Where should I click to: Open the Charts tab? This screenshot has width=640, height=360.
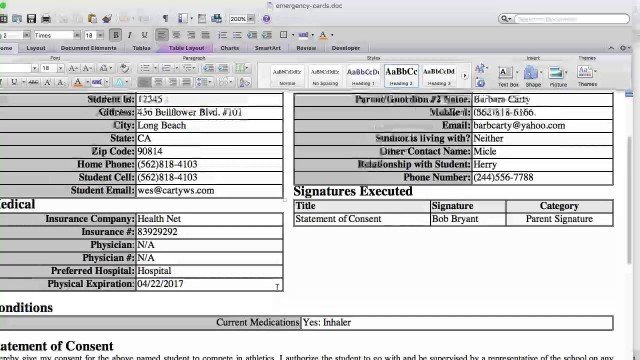tap(230, 48)
